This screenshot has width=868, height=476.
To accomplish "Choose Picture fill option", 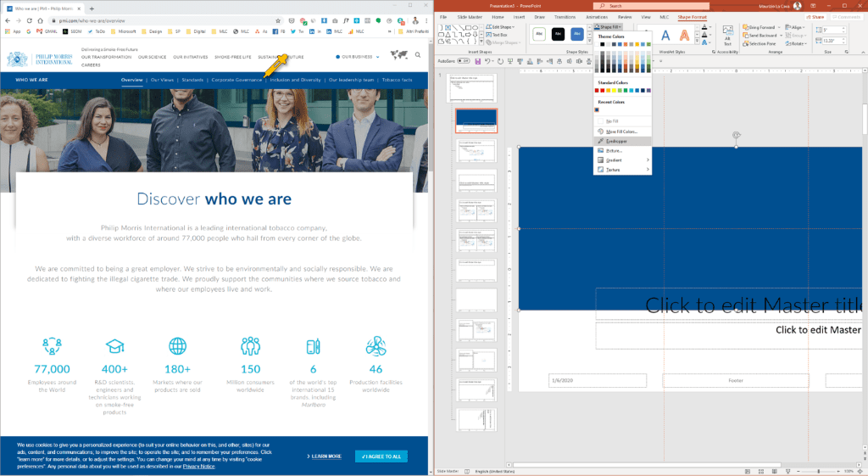I will pyautogui.click(x=622, y=151).
